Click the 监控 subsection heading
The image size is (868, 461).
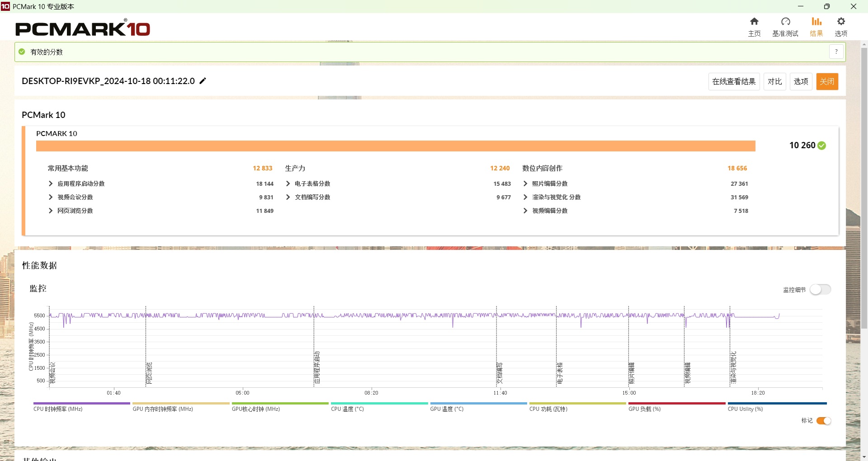tap(38, 288)
